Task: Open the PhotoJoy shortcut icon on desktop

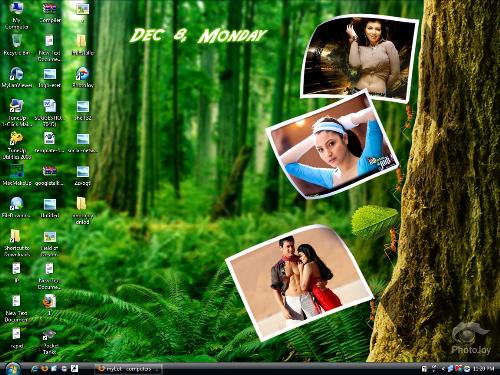Action: pos(82,77)
